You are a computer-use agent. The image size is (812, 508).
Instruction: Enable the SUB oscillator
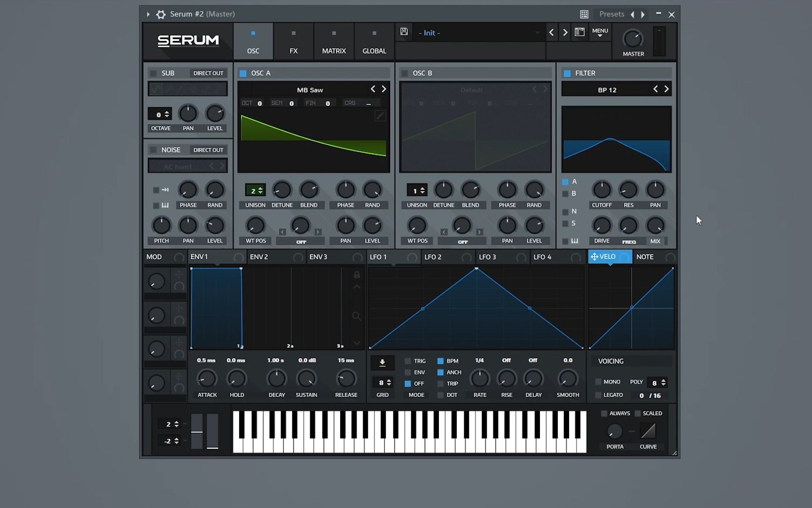coord(153,73)
